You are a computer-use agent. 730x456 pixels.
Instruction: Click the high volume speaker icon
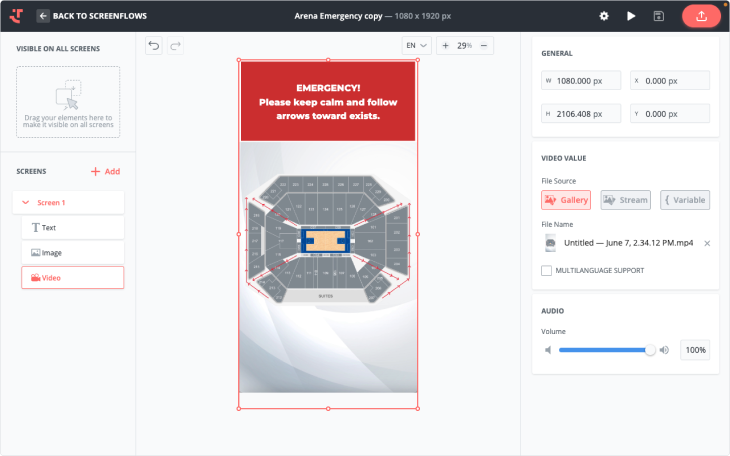click(x=664, y=350)
